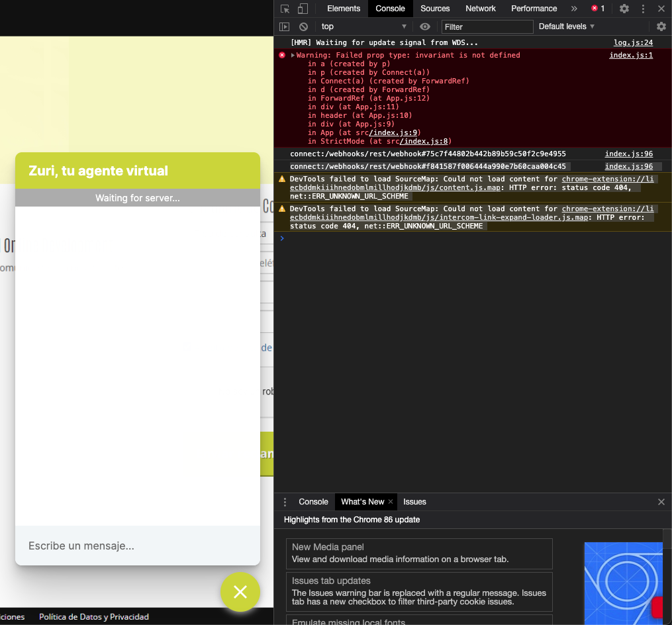Viewport: 672px width, 625px height.
Task: Switch to the Network tab
Action: click(x=480, y=9)
